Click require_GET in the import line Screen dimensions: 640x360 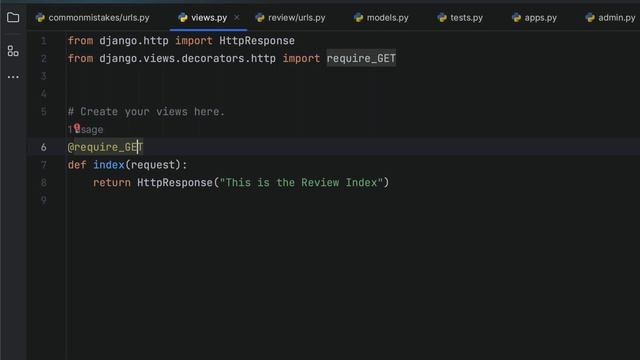pyautogui.click(x=361, y=58)
